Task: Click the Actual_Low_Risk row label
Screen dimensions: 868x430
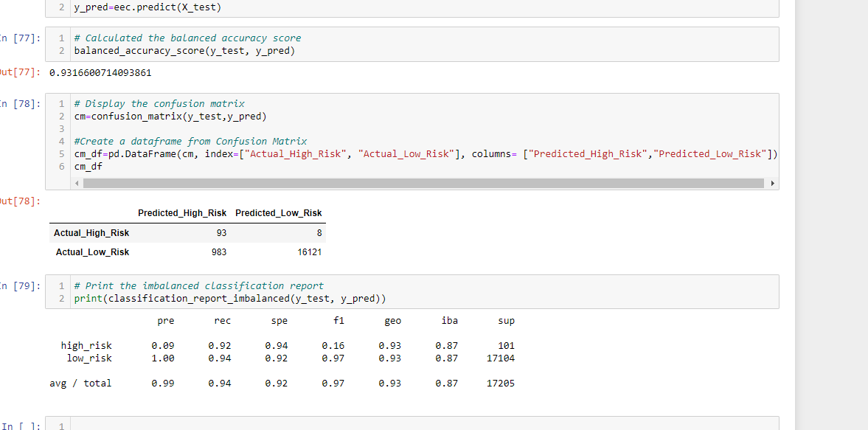Action: [x=92, y=252]
